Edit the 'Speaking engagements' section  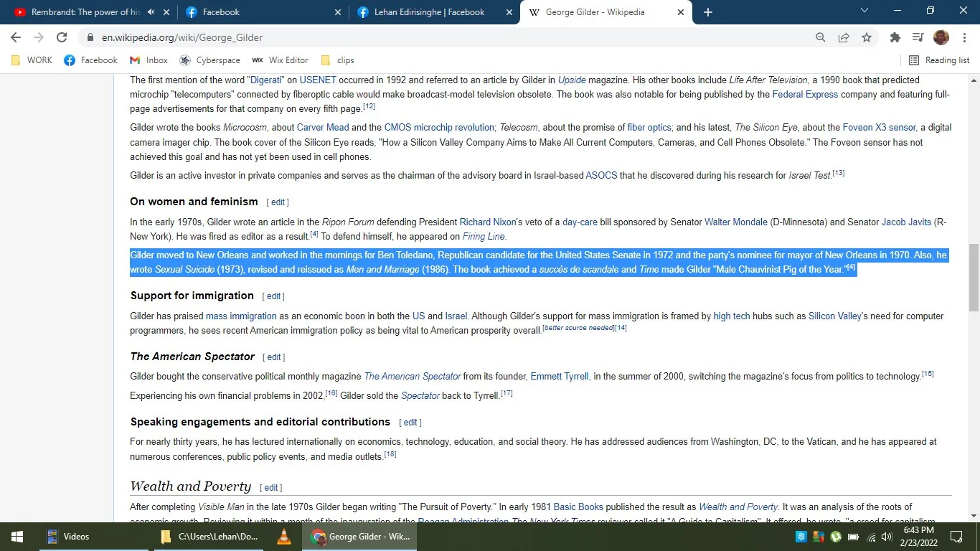click(410, 423)
